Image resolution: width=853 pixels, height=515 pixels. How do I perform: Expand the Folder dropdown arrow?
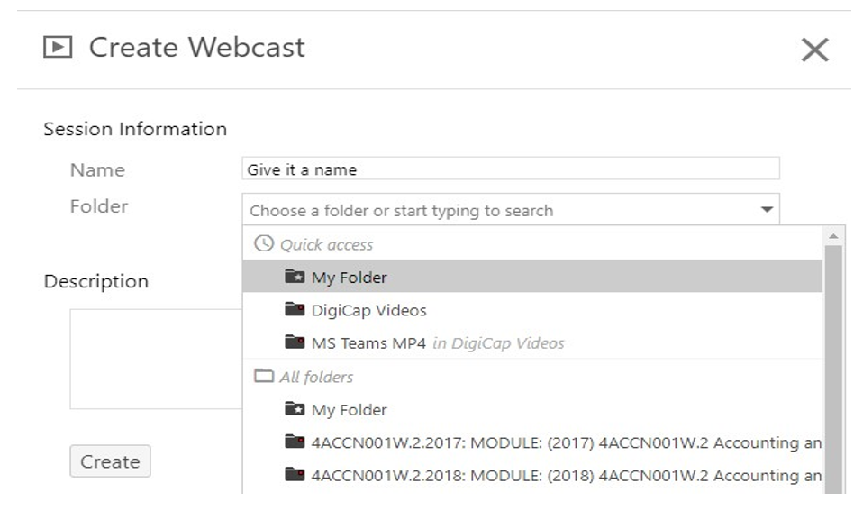[767, 209]
